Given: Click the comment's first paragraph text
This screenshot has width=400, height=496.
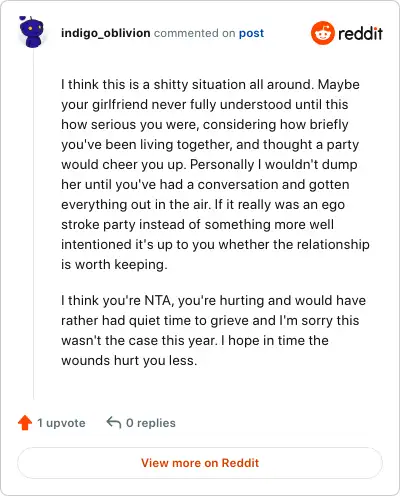Looking at the screenshot, I should 215,174.
